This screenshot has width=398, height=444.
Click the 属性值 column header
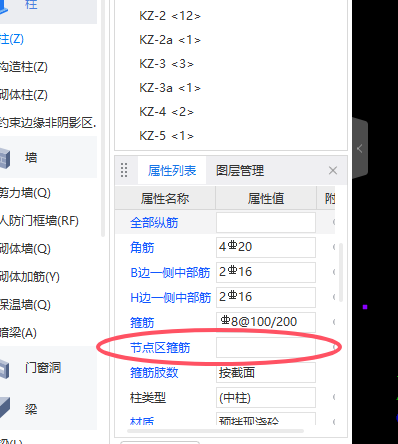[x=266, y=199]
